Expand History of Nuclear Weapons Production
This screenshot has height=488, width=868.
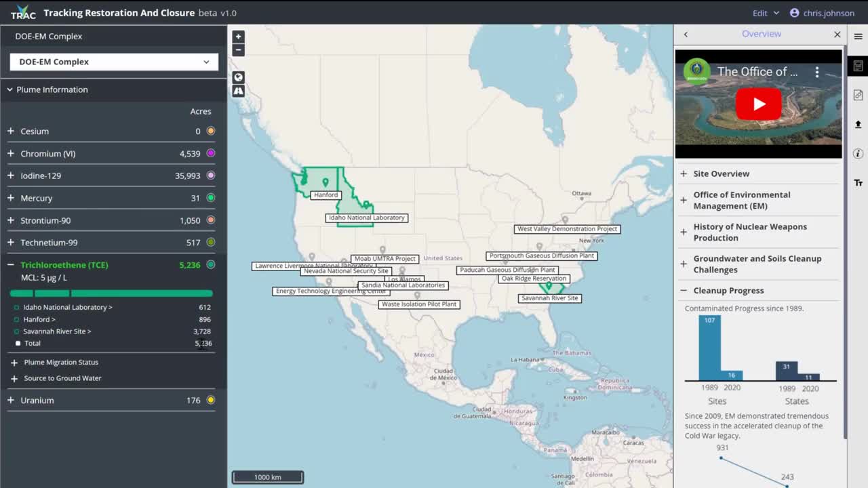pos(757,232)
